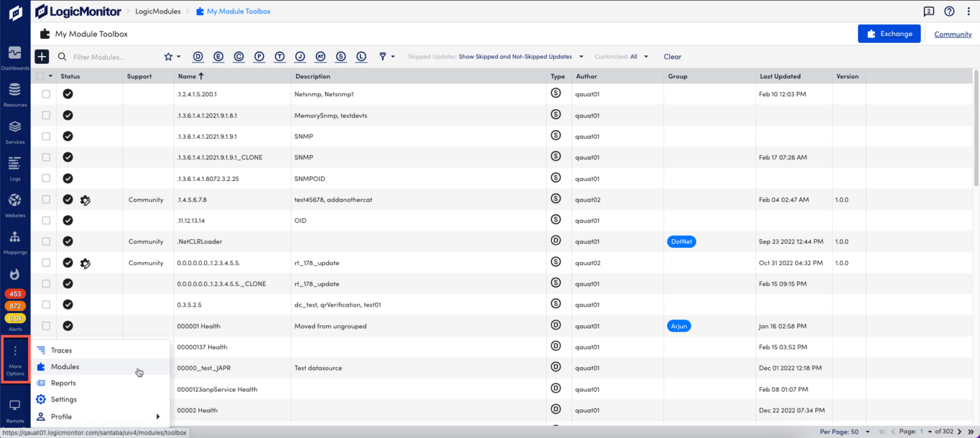The image size is (980, 438).
Task: Click the DotNet group tag
Action: coord(681,242)
